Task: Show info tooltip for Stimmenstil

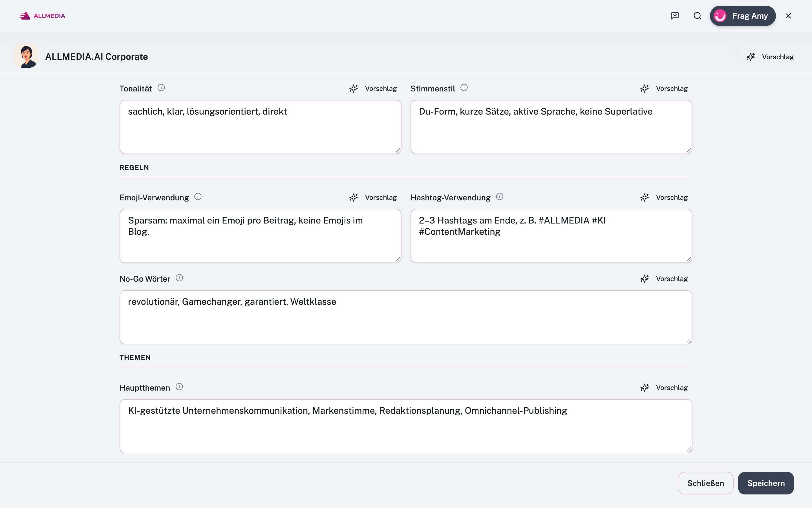Action: pyautogui.click(x=464, y=88)
